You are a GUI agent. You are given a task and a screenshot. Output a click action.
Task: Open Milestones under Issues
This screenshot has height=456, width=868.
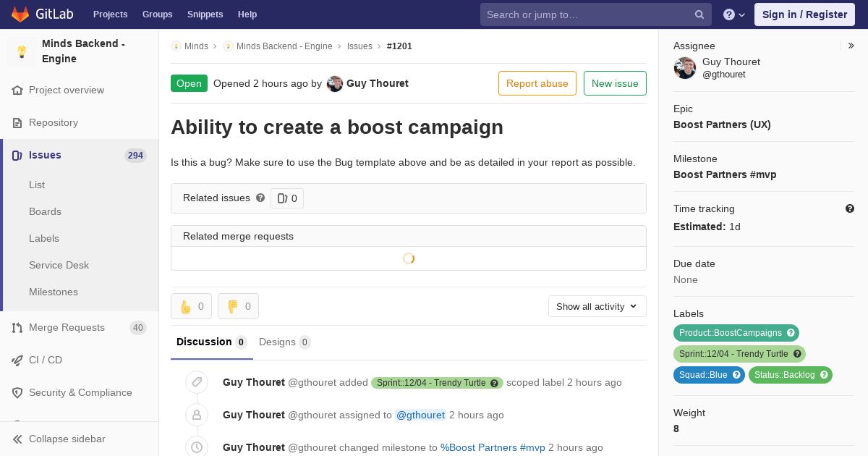click(x=54, y=292)
